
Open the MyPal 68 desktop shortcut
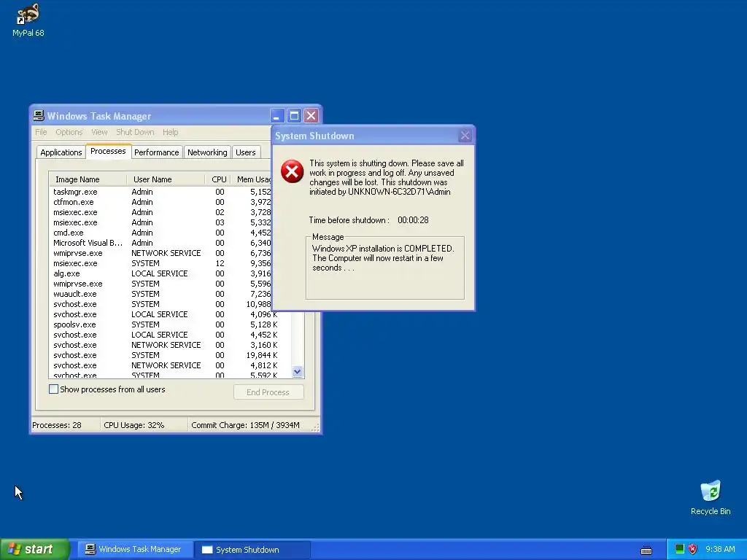(x=28, y=20)
